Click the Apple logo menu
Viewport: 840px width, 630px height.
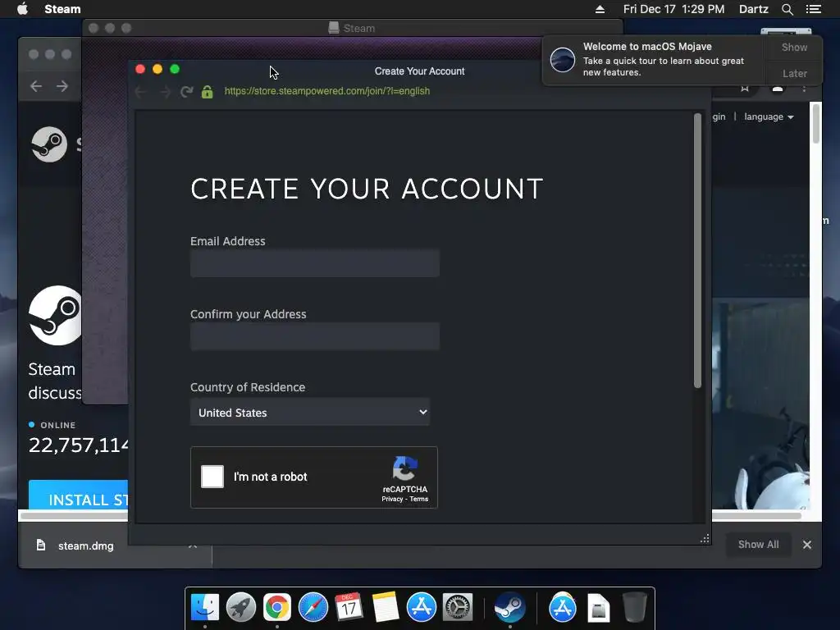click(22, 8)
